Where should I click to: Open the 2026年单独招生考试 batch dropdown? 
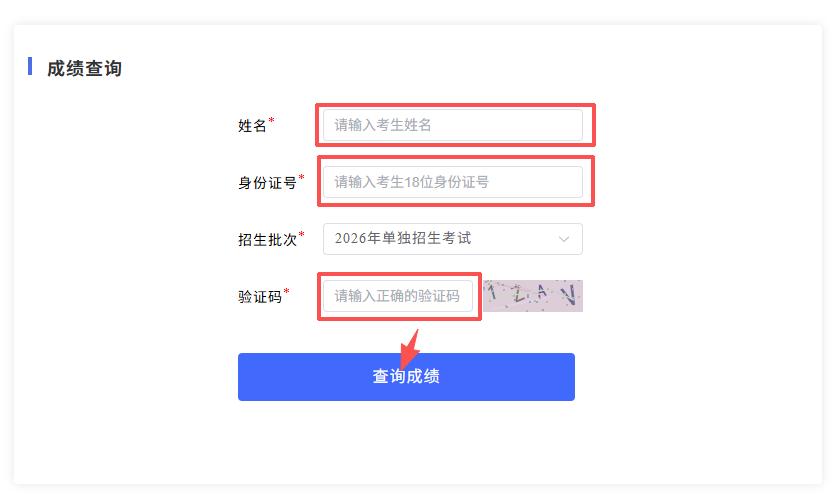(452, 239)
